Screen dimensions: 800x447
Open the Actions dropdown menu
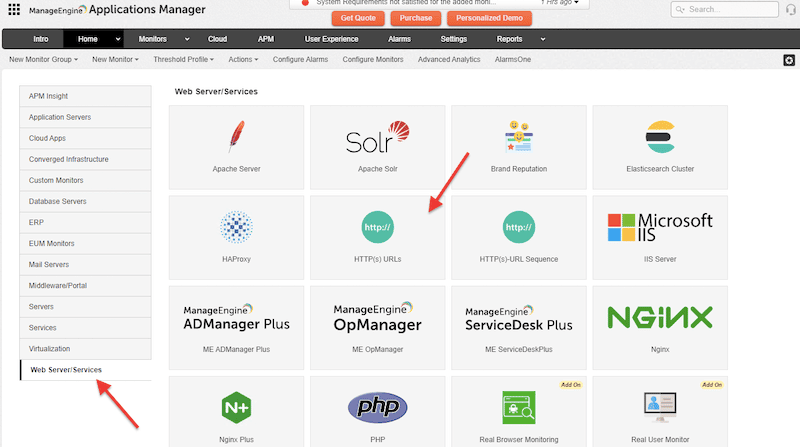pyautogui.click(x=243, y=60)
